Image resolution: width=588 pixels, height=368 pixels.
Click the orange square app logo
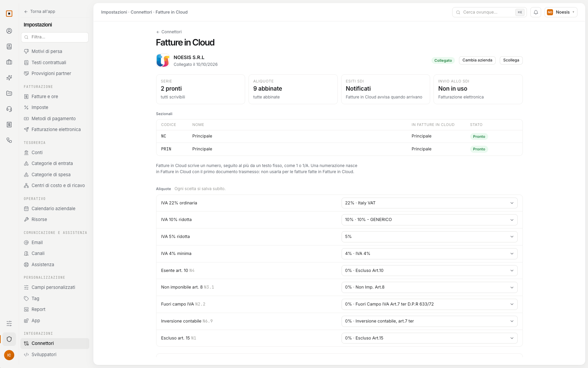9,14
